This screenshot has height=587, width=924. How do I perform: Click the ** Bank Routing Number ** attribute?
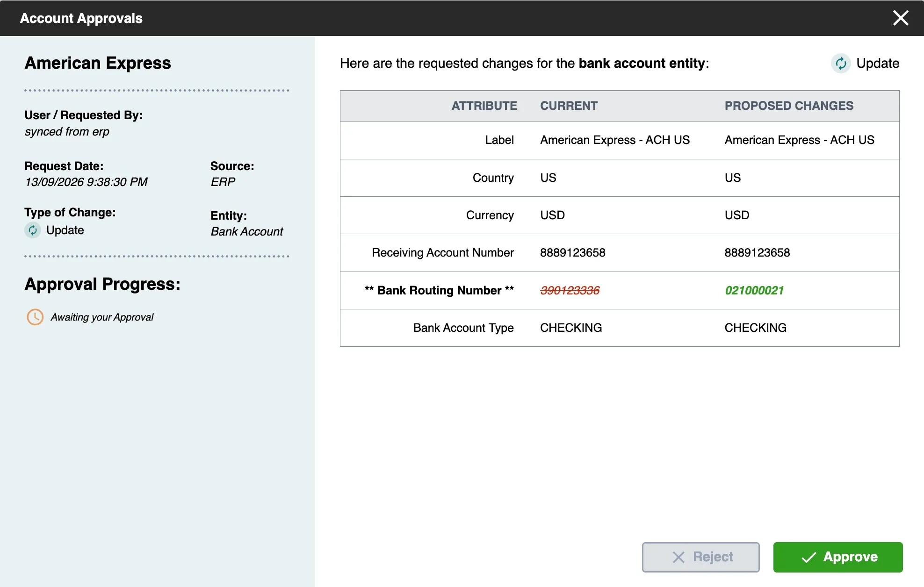[x=439, y=290]
